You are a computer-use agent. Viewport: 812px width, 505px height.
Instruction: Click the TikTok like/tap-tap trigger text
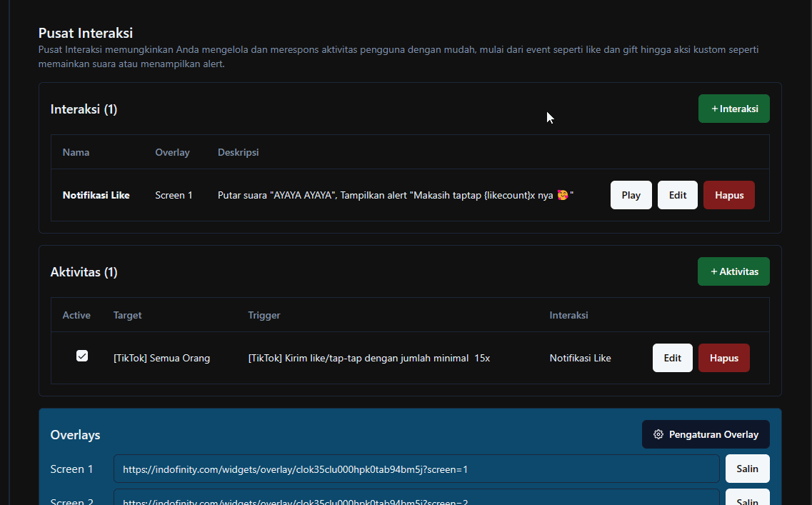369,358
